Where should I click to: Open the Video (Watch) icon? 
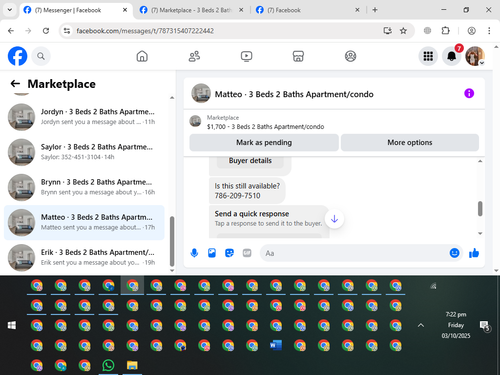246,56
